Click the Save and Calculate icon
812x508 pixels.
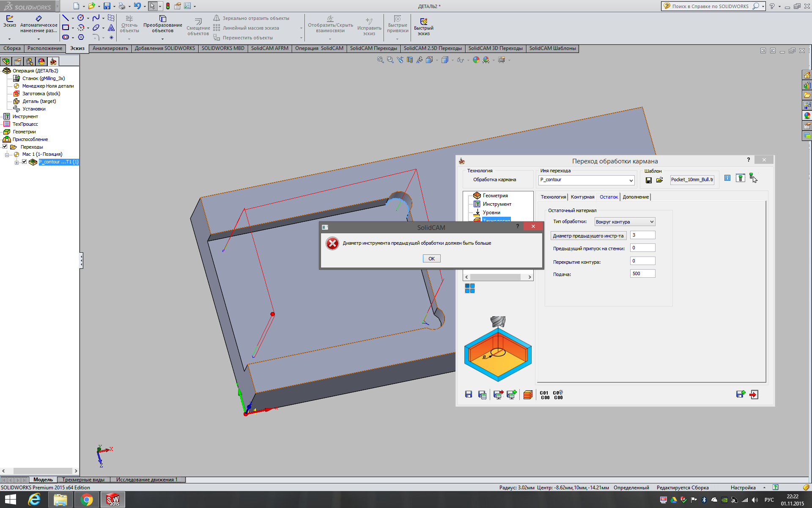(x=482, y=395)
